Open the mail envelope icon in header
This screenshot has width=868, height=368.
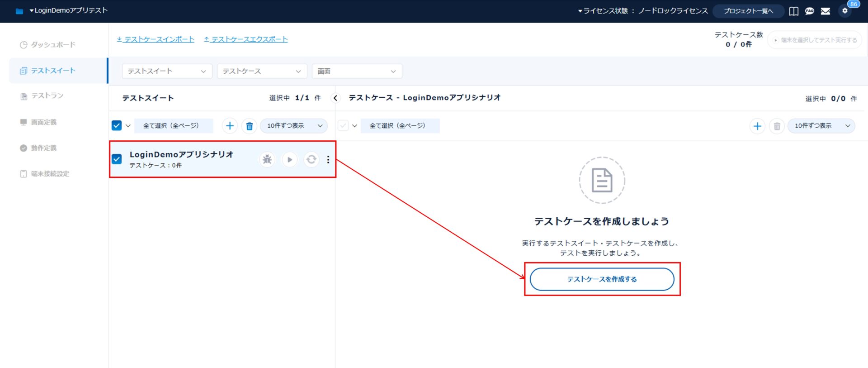(x=826, y=11)
